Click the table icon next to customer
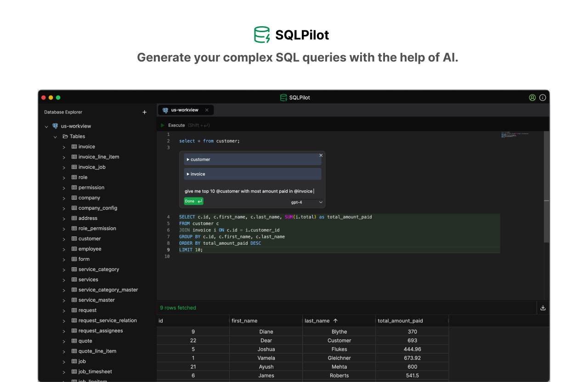The width and height of the screenshot is (588, 382). 74,238
